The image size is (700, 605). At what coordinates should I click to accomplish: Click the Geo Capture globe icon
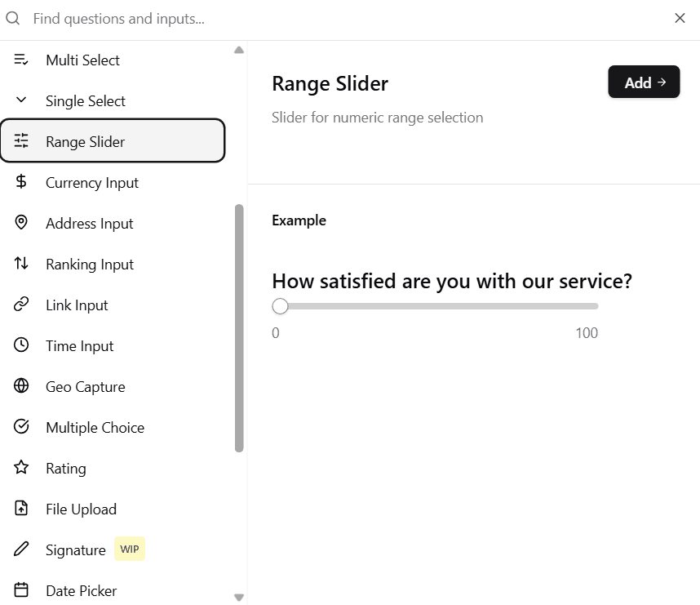[20, 386]
